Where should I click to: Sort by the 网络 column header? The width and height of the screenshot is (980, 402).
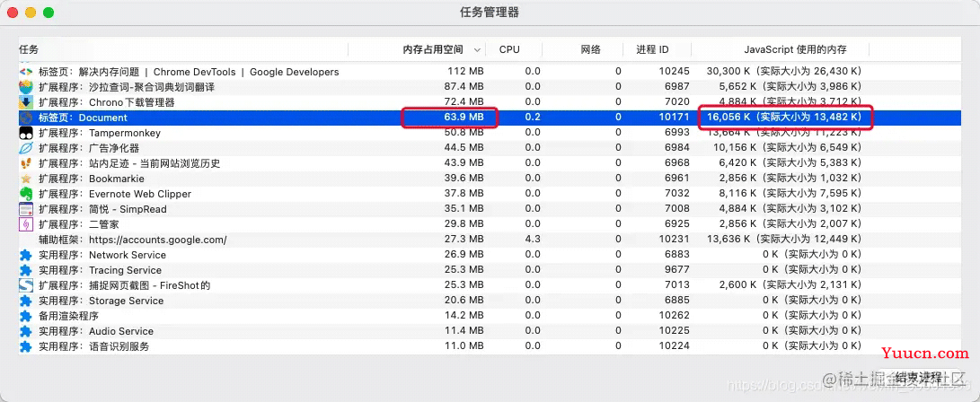pyautogui.click(x=591, y=49)
